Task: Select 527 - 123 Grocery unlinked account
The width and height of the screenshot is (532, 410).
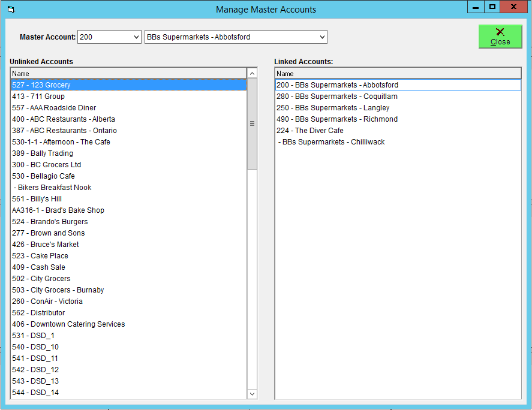Action: 128,85
